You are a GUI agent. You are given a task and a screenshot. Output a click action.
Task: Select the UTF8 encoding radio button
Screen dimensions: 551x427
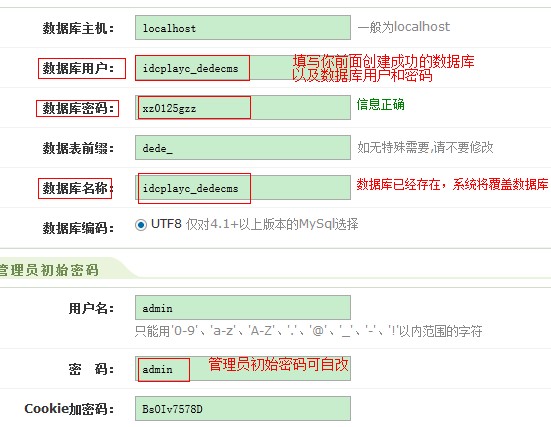[x=141, y=225]
